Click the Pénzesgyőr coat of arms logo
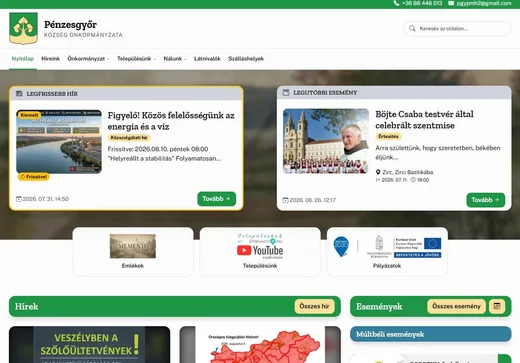The image size is (520, 363). click(x=23, y=28)
